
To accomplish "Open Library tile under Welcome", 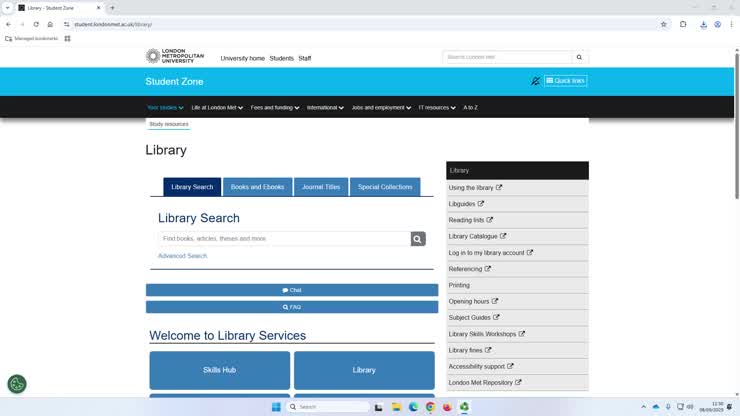I will [364, 370].
